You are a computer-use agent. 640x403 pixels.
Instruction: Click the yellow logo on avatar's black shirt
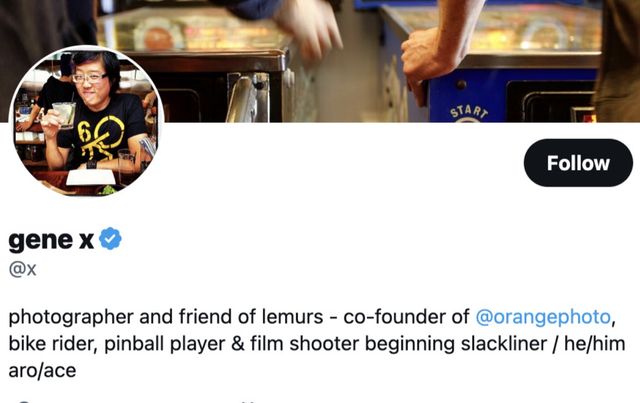pyautogui.click(x=100, y=137)
